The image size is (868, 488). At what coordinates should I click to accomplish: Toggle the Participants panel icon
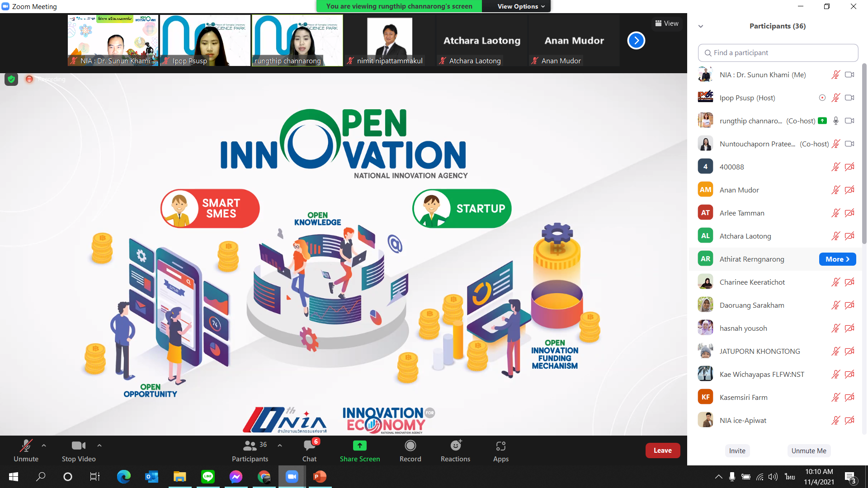(x=250, y=446)
